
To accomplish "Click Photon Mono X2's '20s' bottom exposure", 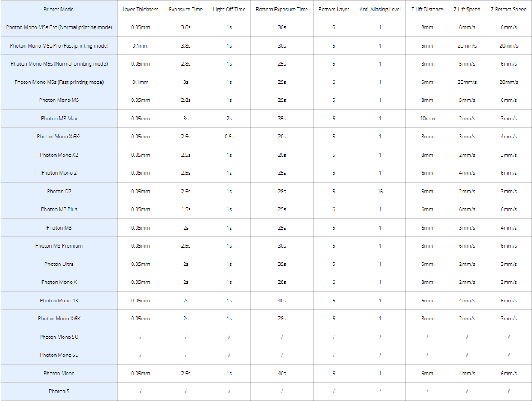I will (x=282, y=155).
